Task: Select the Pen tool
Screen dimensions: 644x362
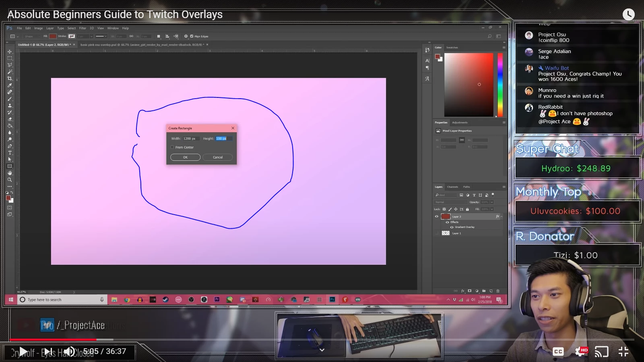Action: 10,146
